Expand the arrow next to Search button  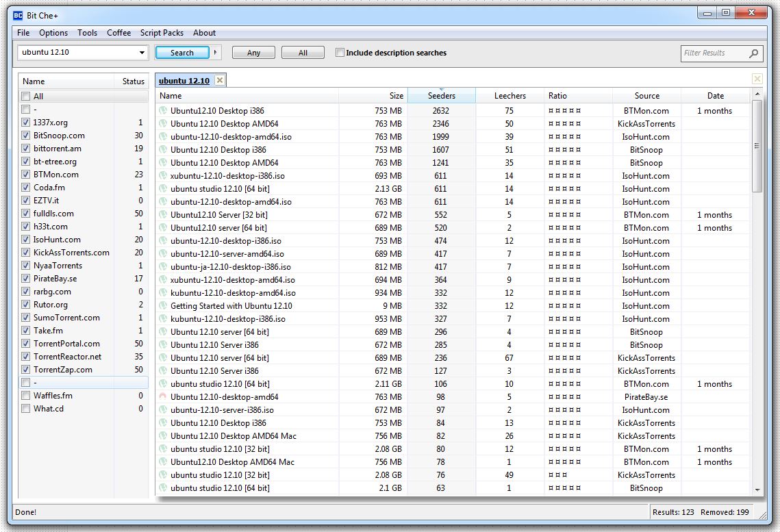pyautogui.click(x=216, y=53)
